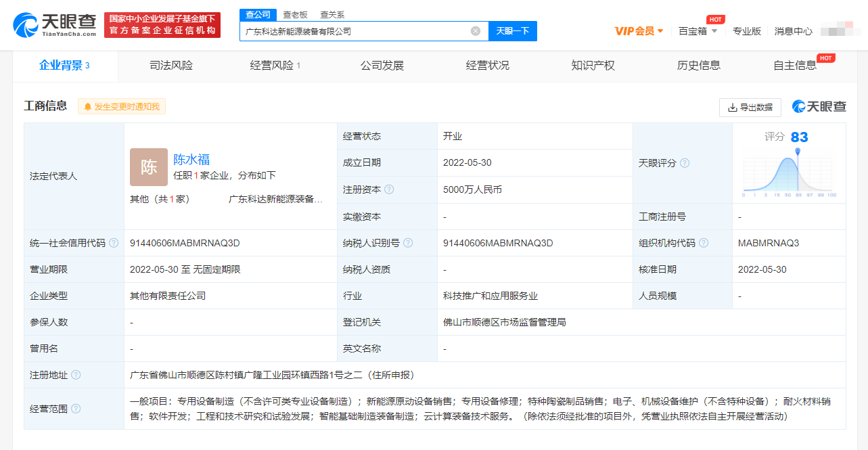Open the 消息中心 link
This screenshot has height=450, width=868.
(x=793, y=30)
